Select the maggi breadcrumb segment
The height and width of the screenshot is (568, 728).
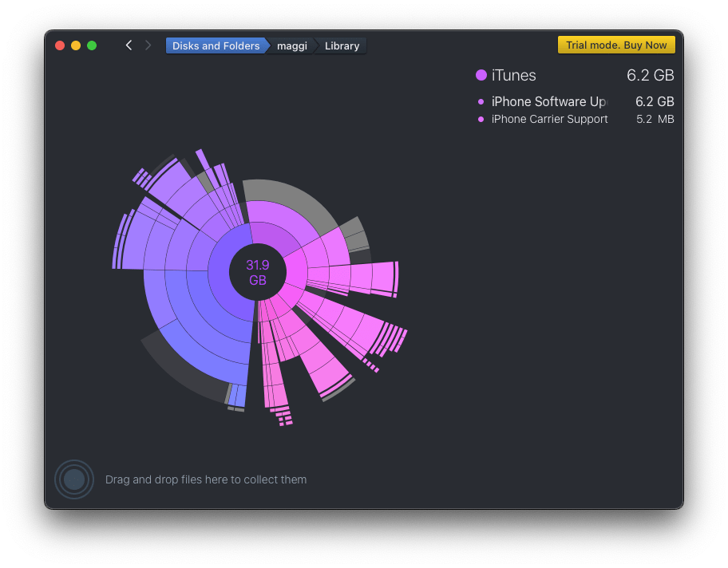291,46
